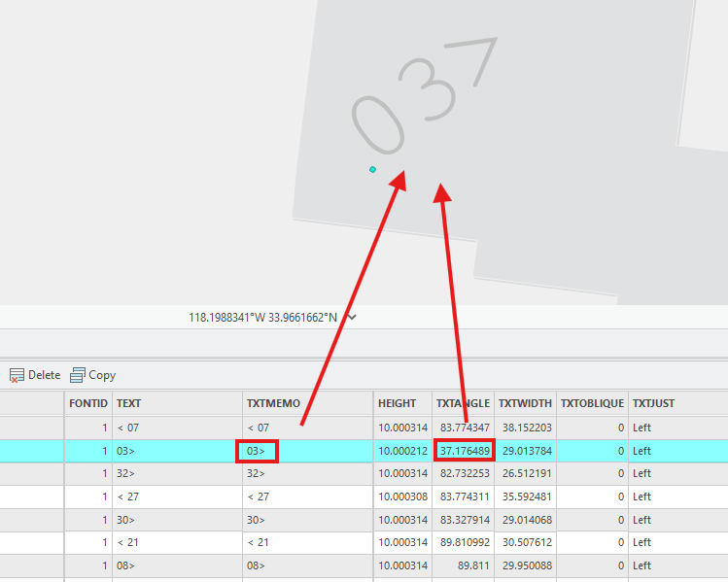The width and height of the screenshot is (728, 582).
Task: Click coordinates readout 118.1988341°W 33.9661662°N
Action: point(262,318)
